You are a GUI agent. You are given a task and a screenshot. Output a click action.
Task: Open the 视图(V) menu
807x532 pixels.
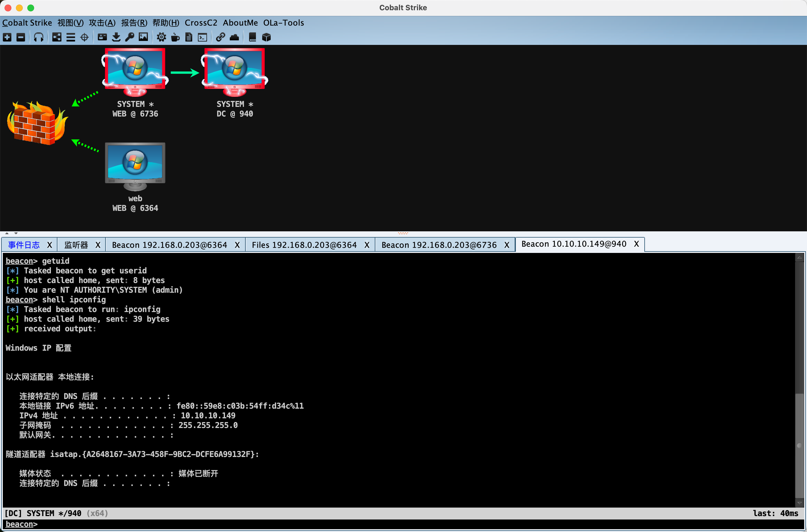[x=70, y=23]
